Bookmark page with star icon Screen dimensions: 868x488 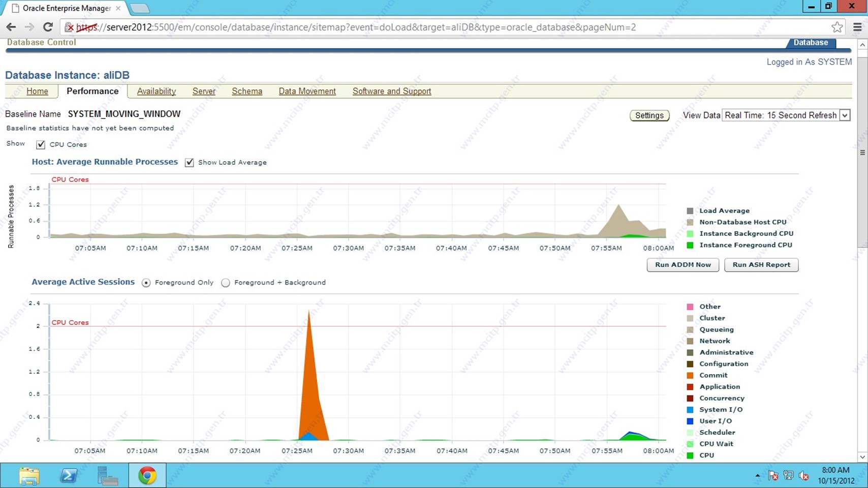pos(837,27)
